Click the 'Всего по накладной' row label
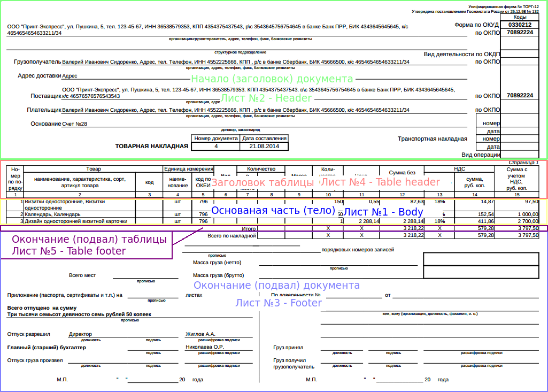Image resolution: width=548 pixels, height=392 pixels. tap(232, 235)
